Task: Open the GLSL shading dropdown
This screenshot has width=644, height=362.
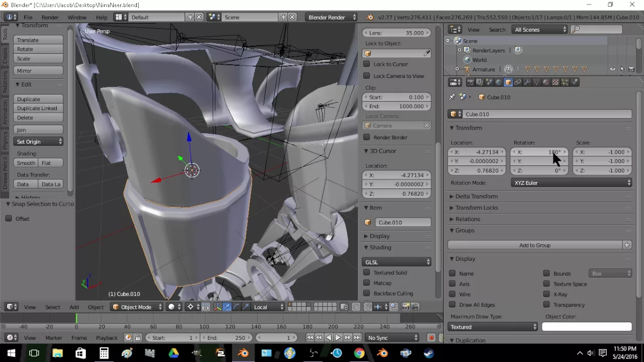Action: point(396,262)
